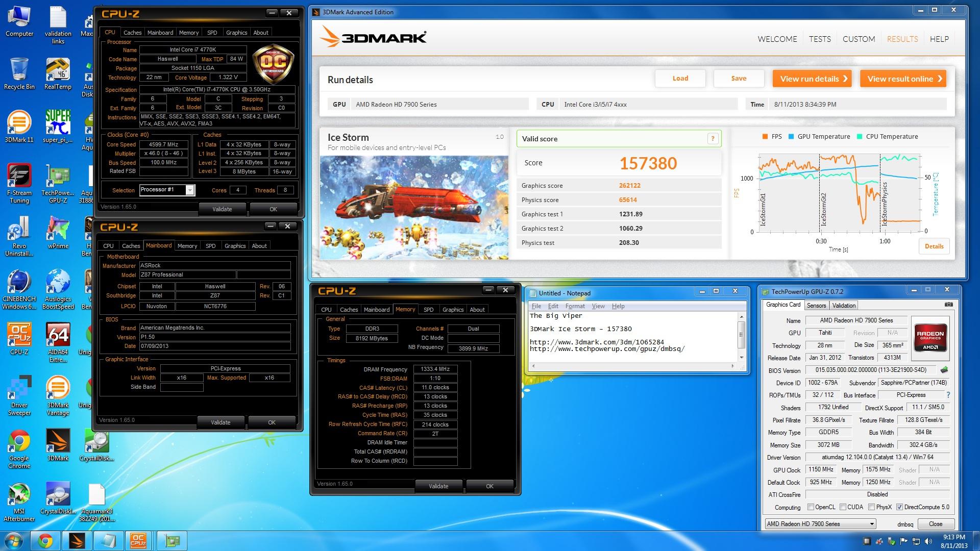Click Action Center flag in system tray

point(904,541)
